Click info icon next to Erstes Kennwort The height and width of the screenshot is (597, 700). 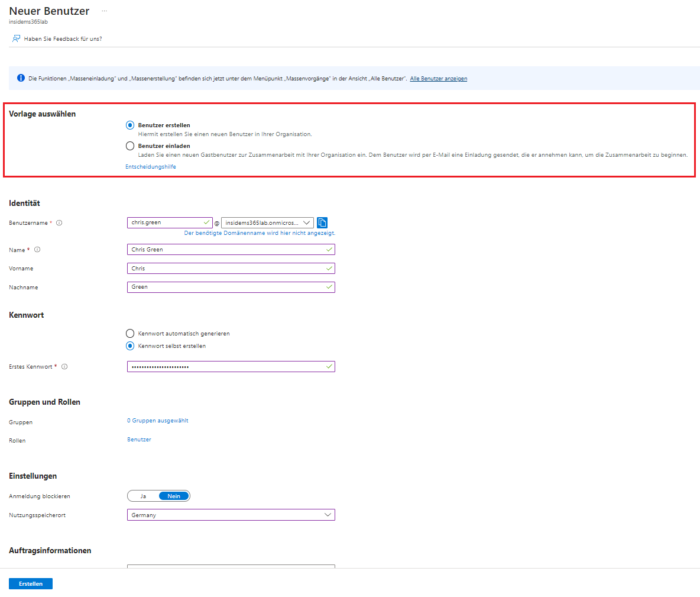[x=64, y=367]
